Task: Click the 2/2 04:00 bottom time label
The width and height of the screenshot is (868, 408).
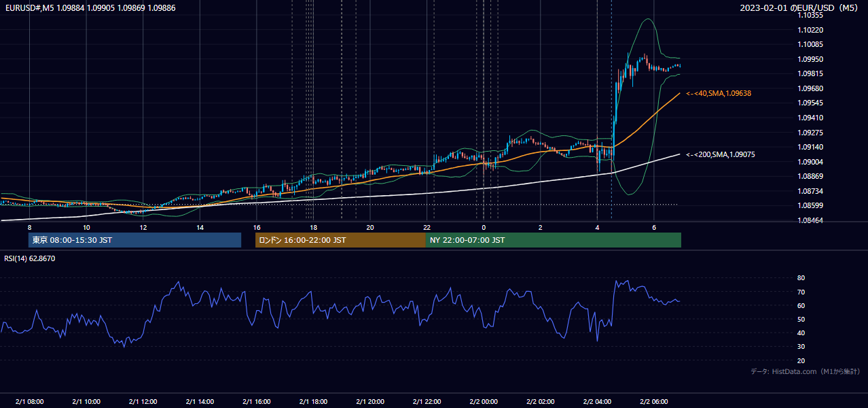Action: 597,402
